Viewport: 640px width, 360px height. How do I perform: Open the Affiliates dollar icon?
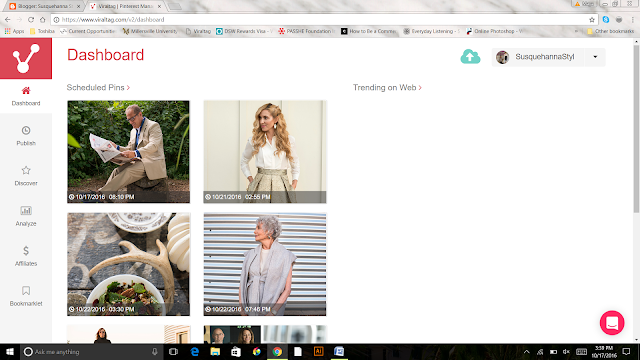26,251
